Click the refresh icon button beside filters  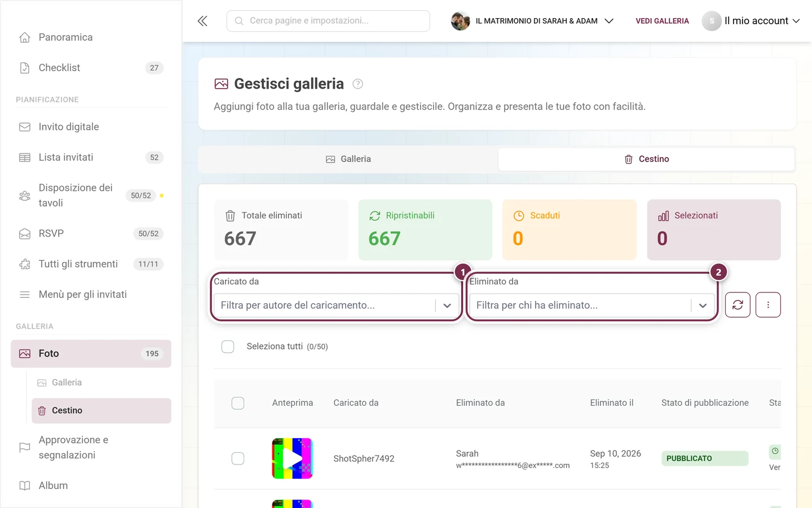tap(738, 305)
